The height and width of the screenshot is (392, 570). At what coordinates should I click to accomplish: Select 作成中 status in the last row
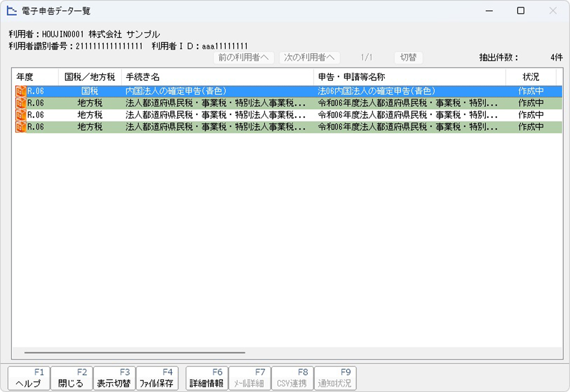[531, 127]
